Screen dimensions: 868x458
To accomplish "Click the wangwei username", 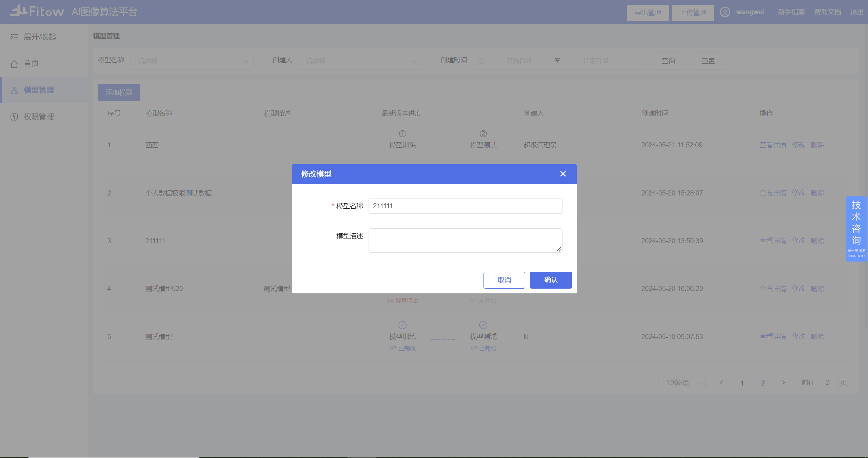I will 750,12.
